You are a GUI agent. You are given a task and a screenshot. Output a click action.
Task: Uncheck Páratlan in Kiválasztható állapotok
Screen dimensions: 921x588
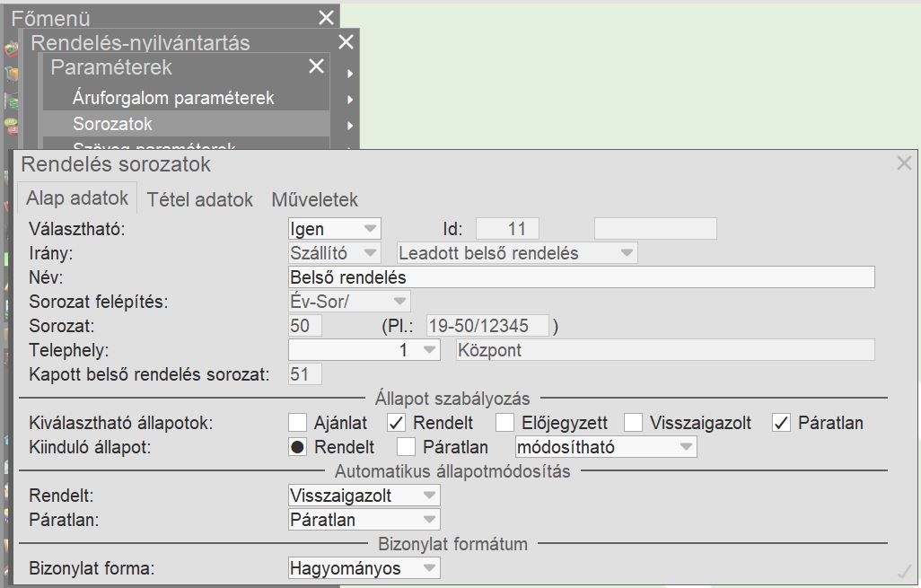click(x=781, y=422)
